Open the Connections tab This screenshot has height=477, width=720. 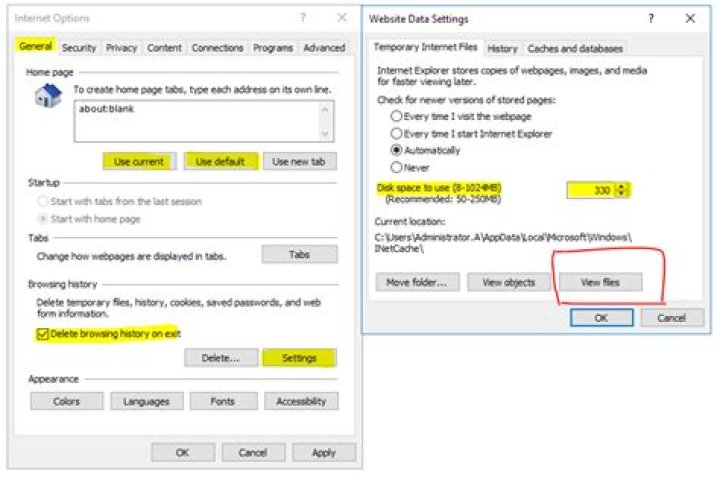pyautogui.click(x=217, y=48)
